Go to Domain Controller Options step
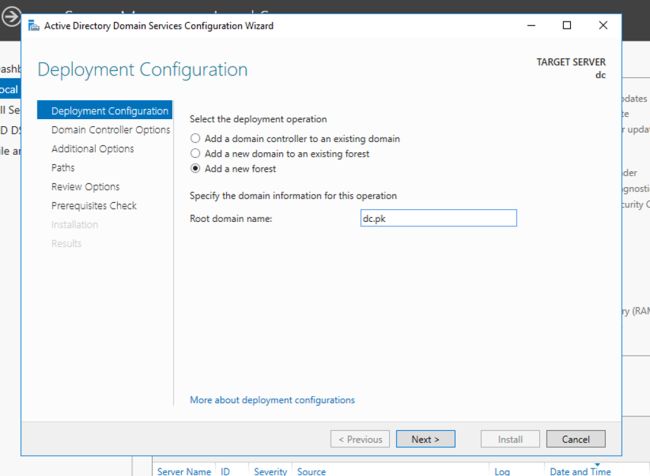 click(x=111, y=130)
